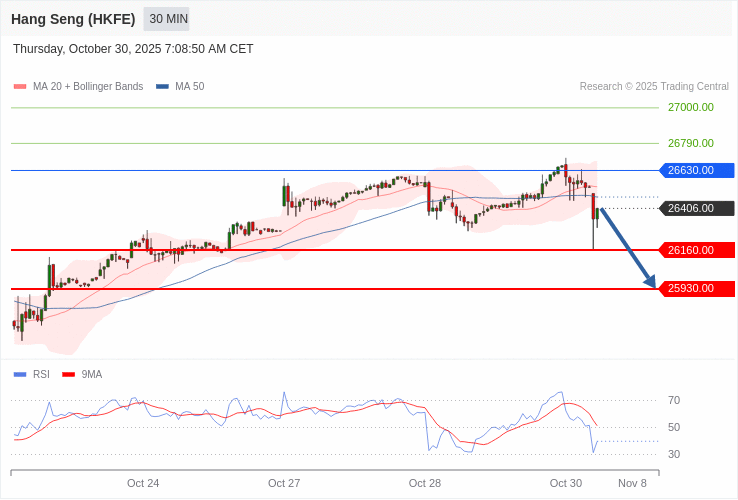This screenshot has height=500, width=738.
Task: Click the Hang Seng (HKFE) title
Action: click(73, 19)
